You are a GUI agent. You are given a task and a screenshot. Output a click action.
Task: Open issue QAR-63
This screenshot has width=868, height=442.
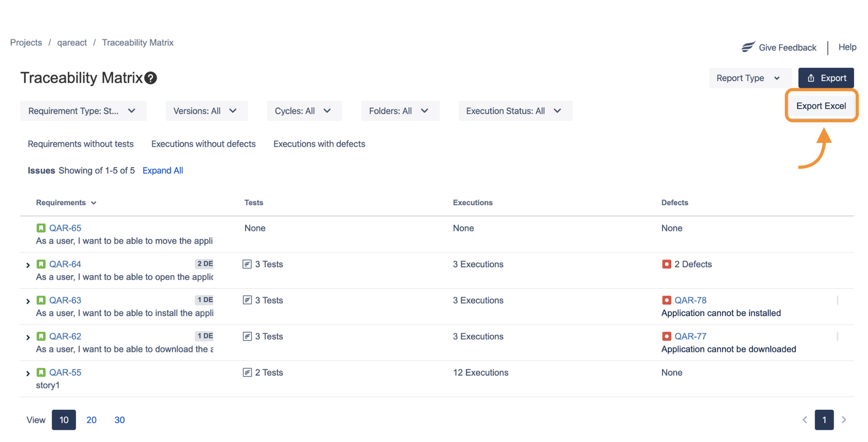(65, 300)
